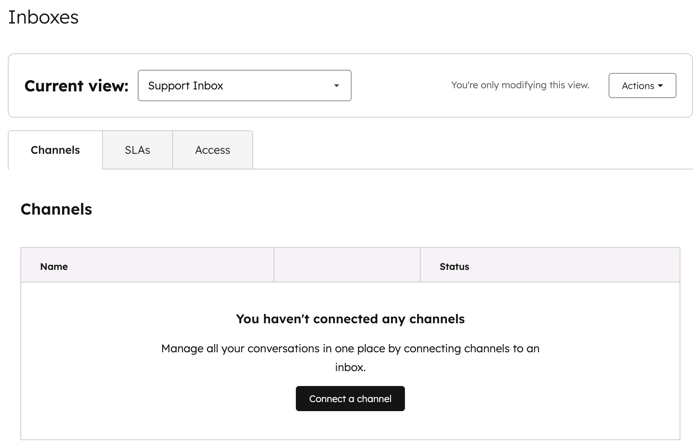Open the Actions menu button
This screenshot has width=700, height=448.
(x=641, y=85)
